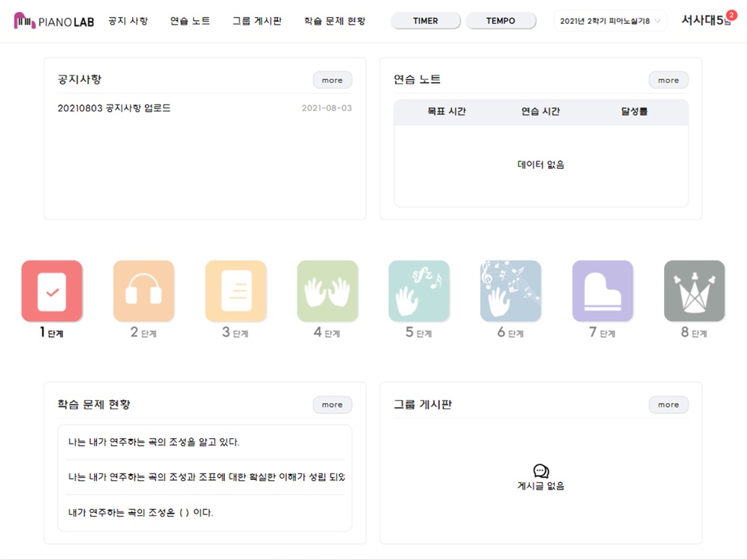Screen dimensions: 747x560
Task: Click more in the 공지사항 panel
Action: [332, 80]
